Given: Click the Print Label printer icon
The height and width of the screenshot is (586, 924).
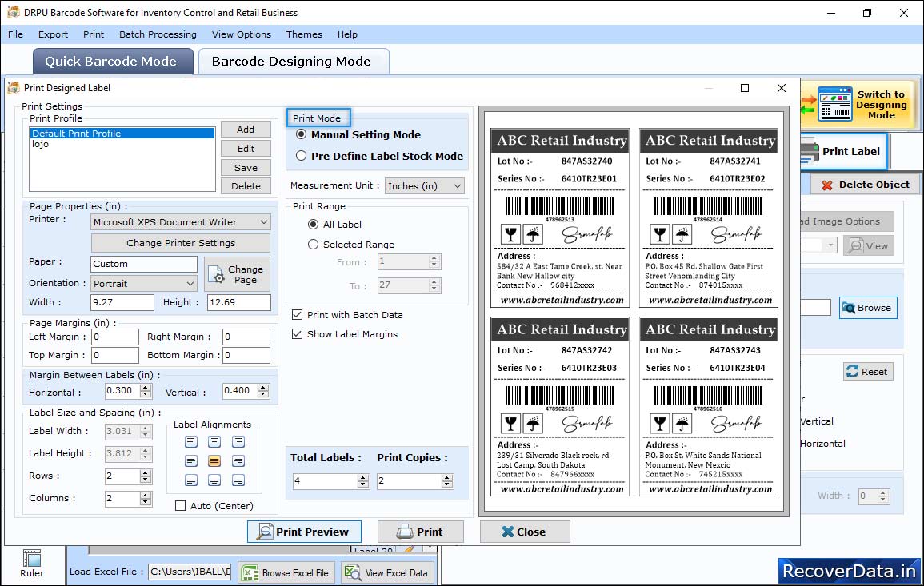Looking at the screenshot, I should [810, 151].
